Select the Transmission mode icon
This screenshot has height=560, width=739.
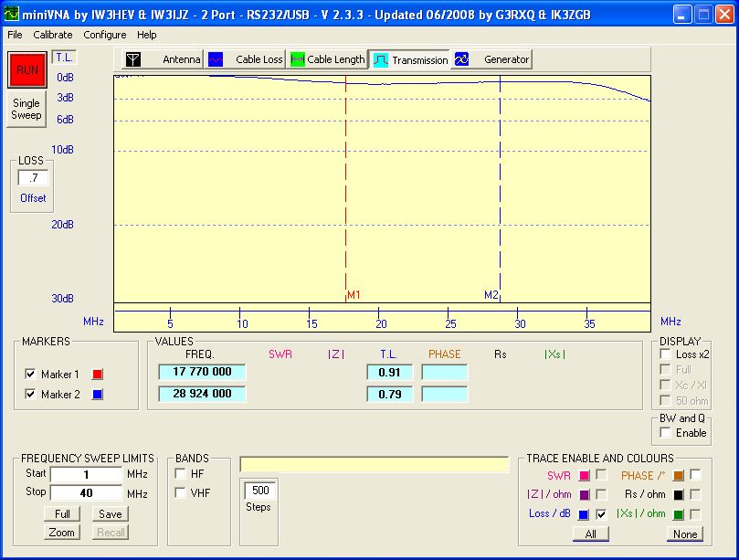pos(381,60)
